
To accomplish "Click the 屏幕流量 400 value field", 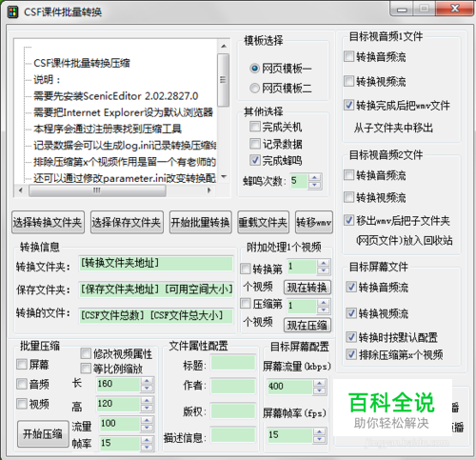I will (x=290, y=387).
